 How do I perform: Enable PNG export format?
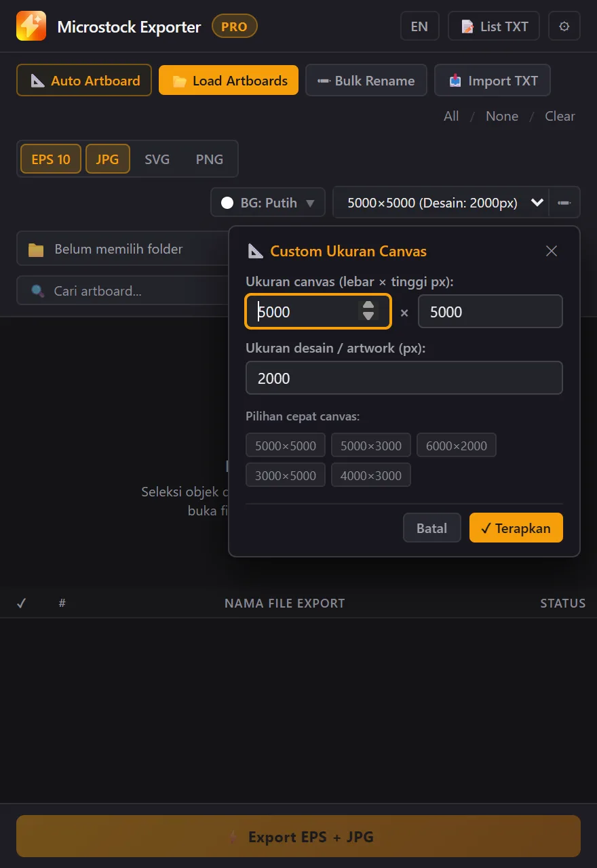click(210, 159)
